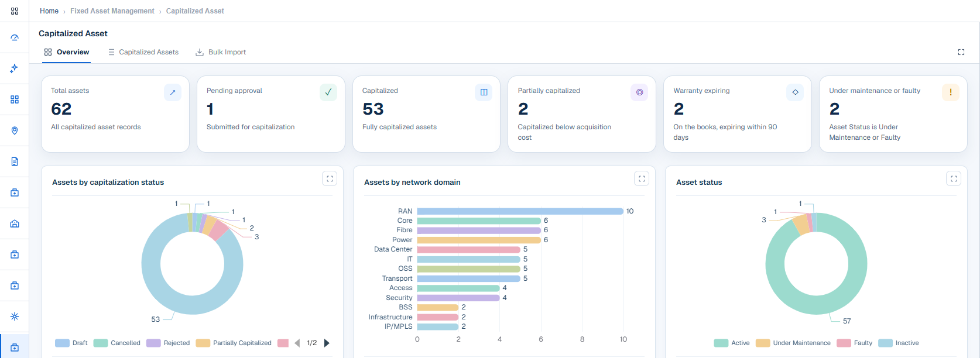Click '1/2' legend page indicator
980x358 pixels.
312,343
